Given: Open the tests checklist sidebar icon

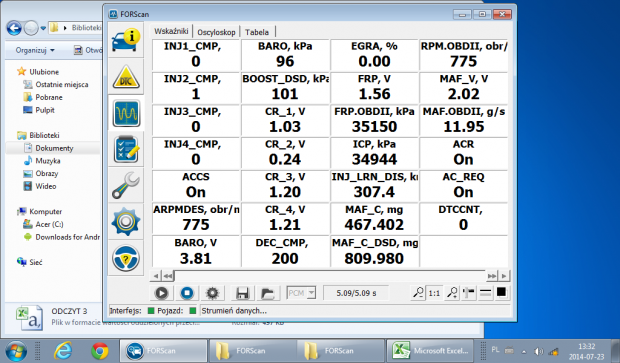Looking at the screenshot, I should coord(126,149).
